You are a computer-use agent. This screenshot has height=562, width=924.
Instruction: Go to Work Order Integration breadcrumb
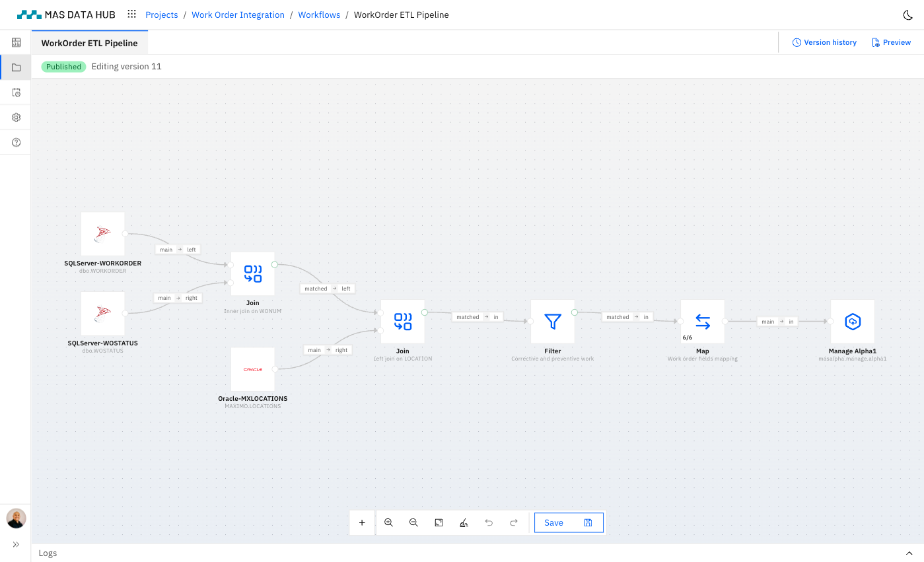pyautogui.click(x=238, y=15)
